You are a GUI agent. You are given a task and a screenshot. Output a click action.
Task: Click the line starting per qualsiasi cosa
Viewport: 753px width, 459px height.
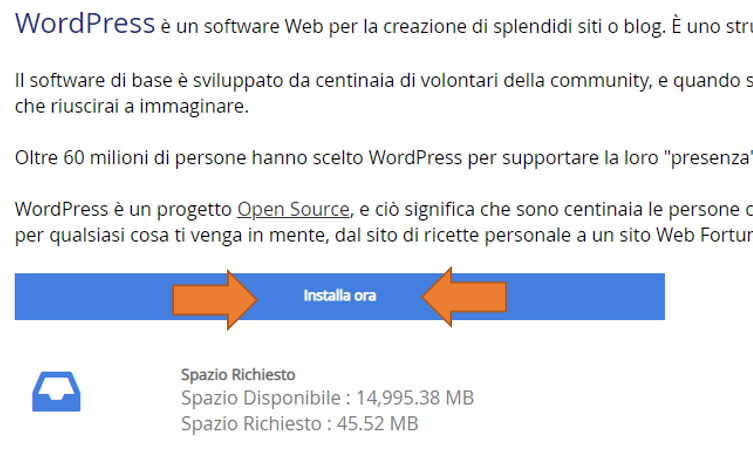384,235
